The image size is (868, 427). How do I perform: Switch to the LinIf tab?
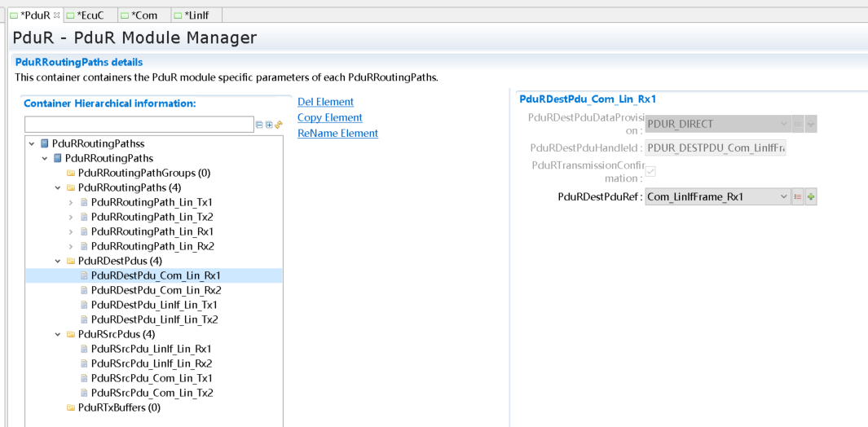196,15
